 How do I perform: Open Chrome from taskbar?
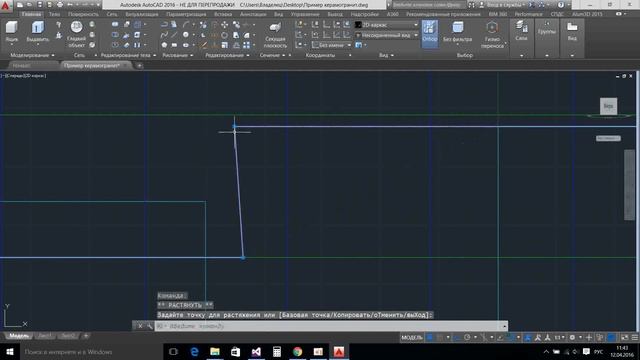298,352
